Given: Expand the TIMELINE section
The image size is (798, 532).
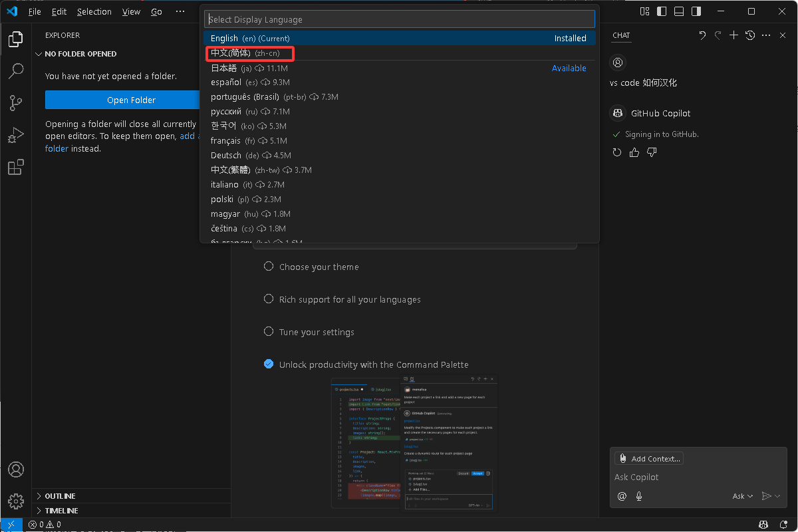Looking at the screenshot, I should (x=131, y=511).
